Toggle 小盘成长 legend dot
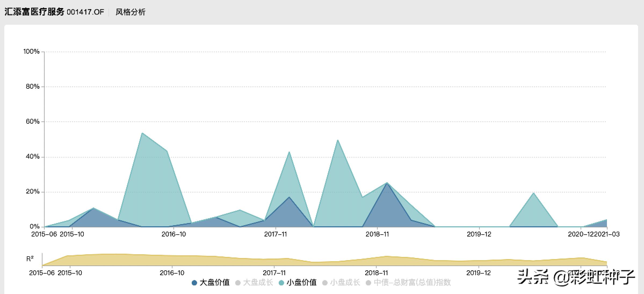Viewport: 644px width, 294px height. (x=325, y=283)
